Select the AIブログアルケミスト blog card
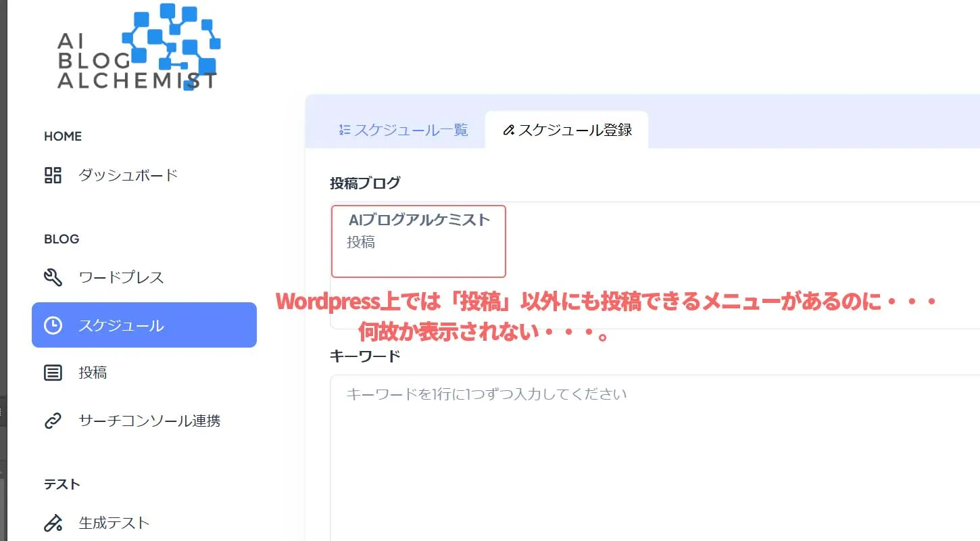This screenshot has height=541, width=980. tap(418, 241)
